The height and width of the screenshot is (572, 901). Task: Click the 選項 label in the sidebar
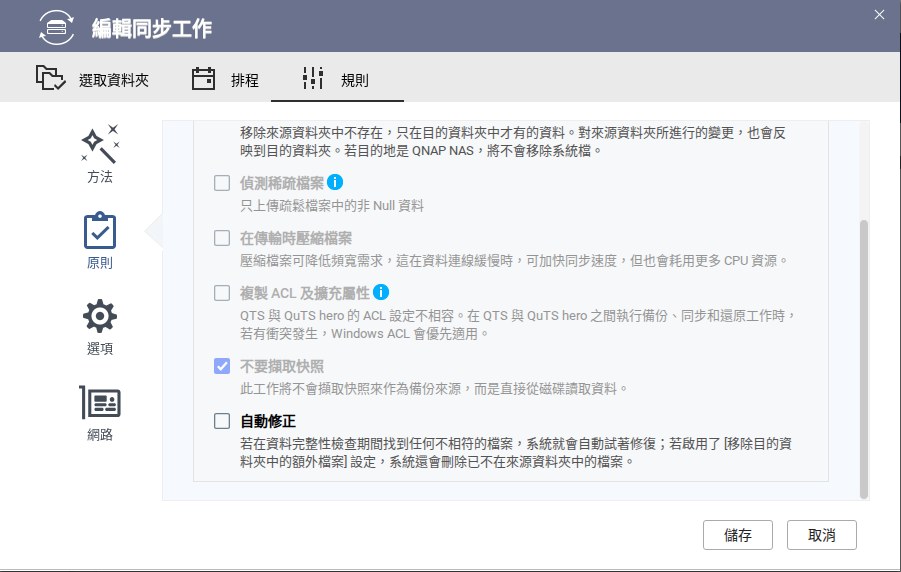[x=100, y=348]
